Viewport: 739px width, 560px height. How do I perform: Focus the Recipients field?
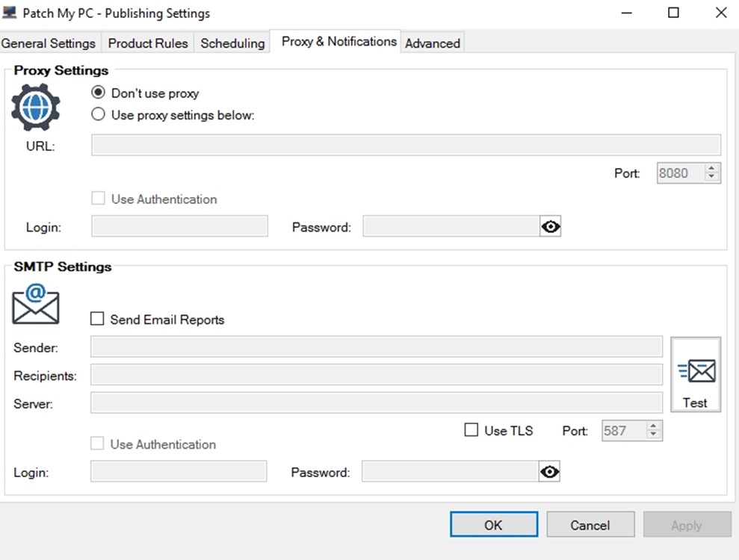click(x=377, y=375)
